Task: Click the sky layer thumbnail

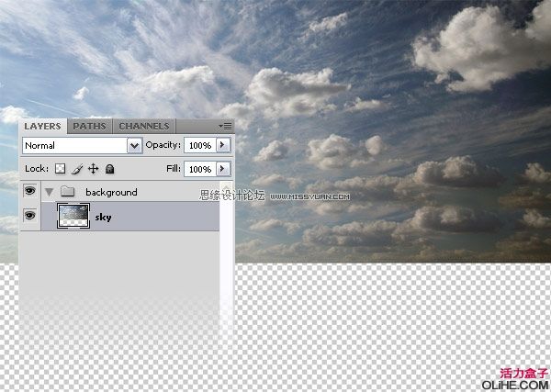Action: [x=73, y=216]
